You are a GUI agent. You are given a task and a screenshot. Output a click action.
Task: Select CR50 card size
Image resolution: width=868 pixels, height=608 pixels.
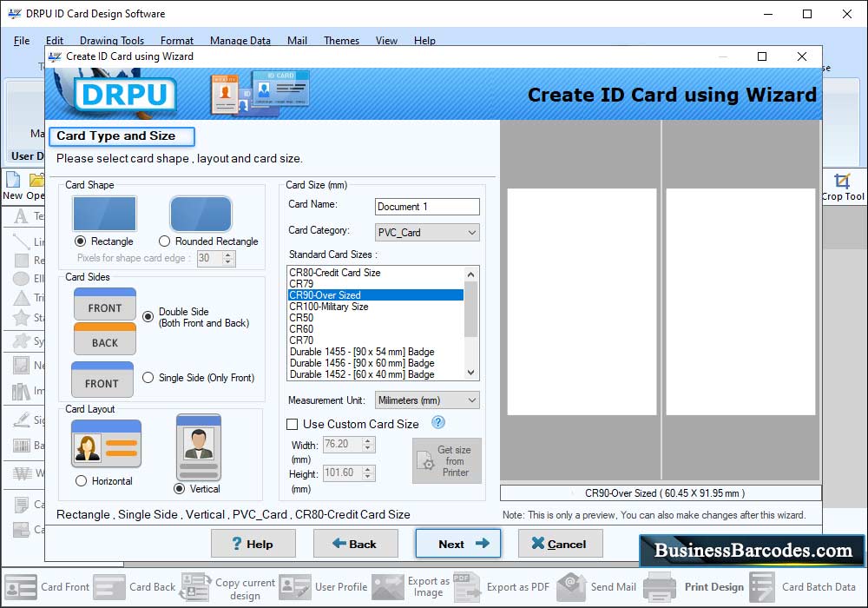pos(375,317)
